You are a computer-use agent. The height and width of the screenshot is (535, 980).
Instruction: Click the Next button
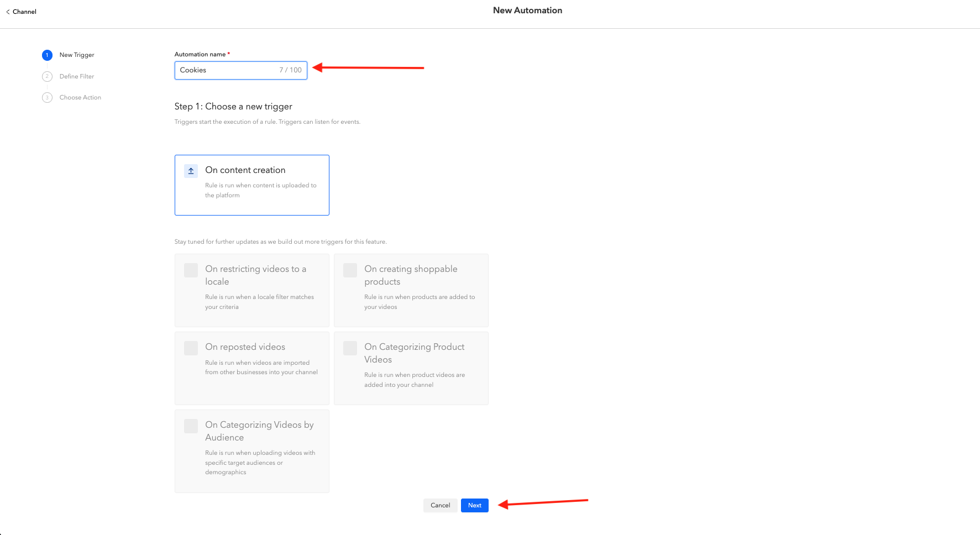click(475, 505)
